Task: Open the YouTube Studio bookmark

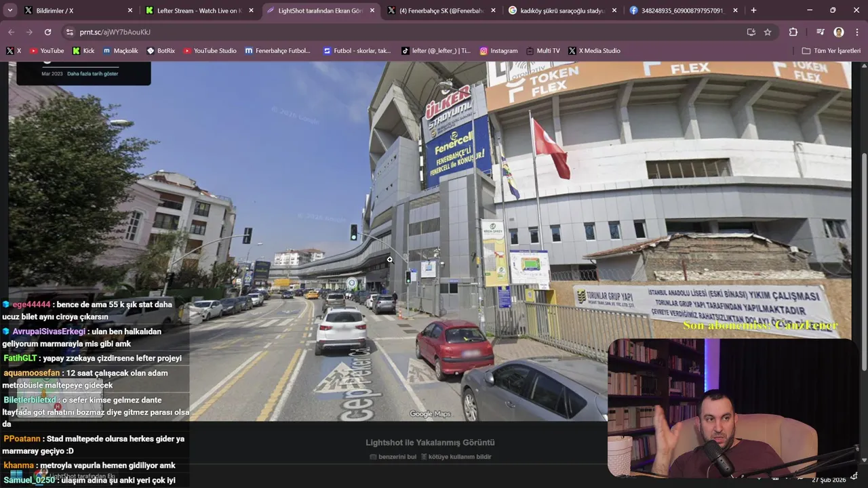Action: point(210,51)
